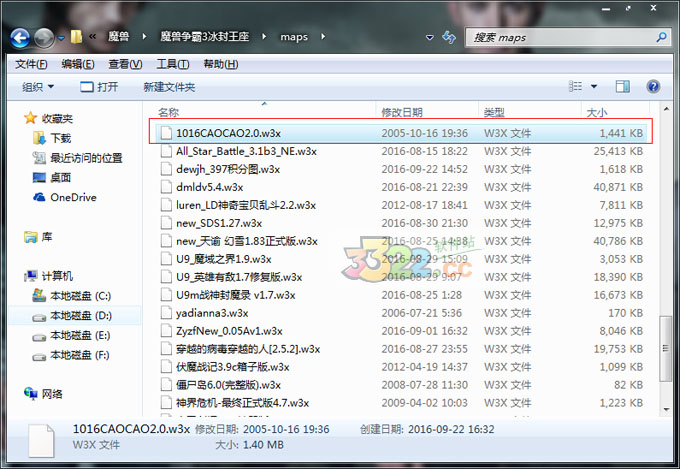Sort by the 名称 column header
This screenshot has width=680, height=469.
click(x=169, y=112)
